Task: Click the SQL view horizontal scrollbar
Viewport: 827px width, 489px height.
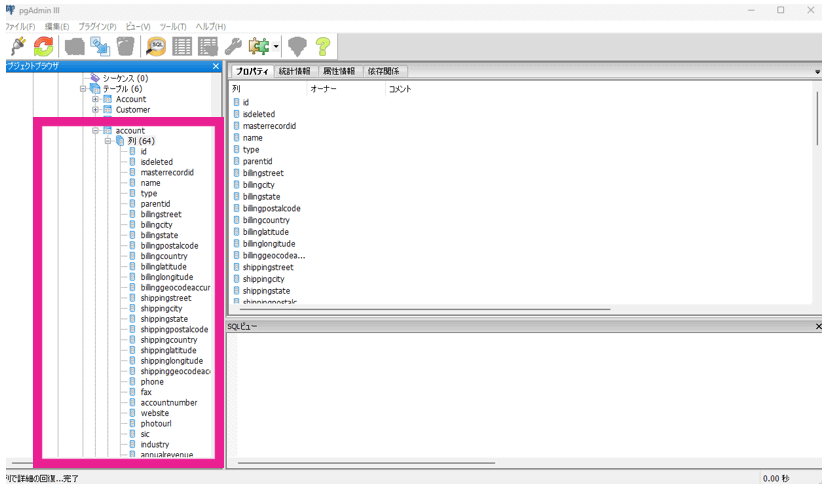Action: click(366, 463)
